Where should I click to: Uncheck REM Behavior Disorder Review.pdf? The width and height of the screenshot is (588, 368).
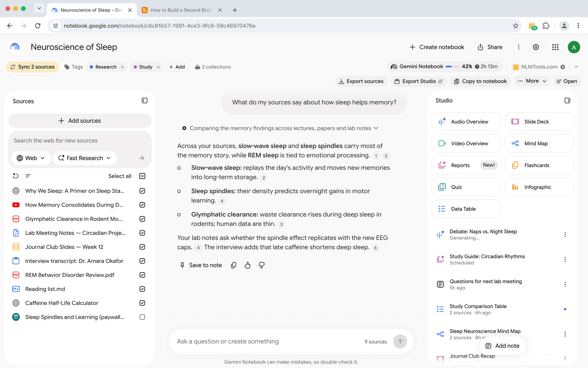click(x=142, y=275)
